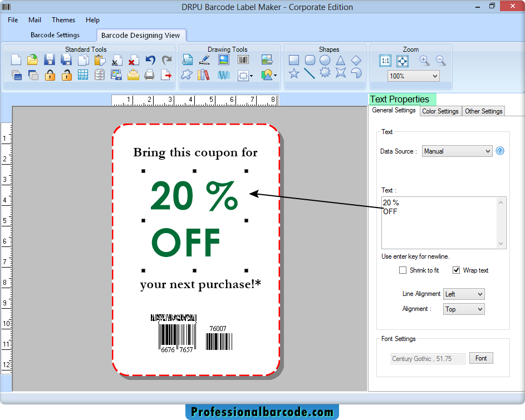Insert an image with the Picture tool
The width and height of the screenshot is (525, 420).
pos(224,59)
